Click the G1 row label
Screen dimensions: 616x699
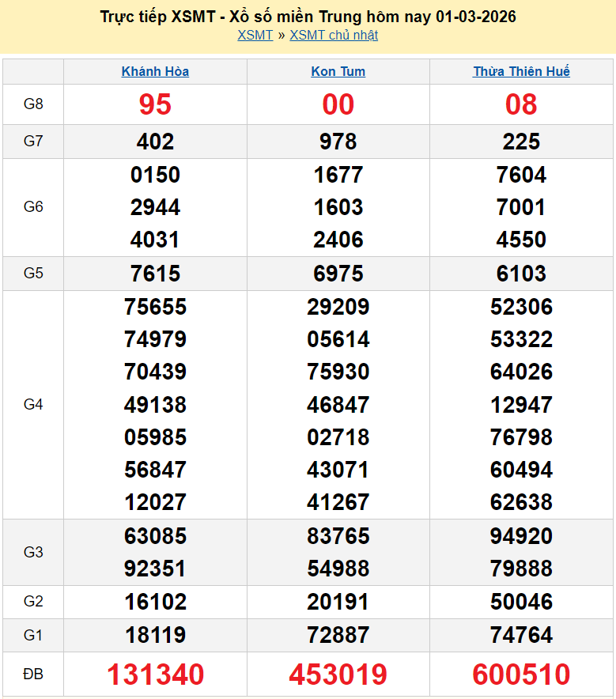click(x=33, y=635)
